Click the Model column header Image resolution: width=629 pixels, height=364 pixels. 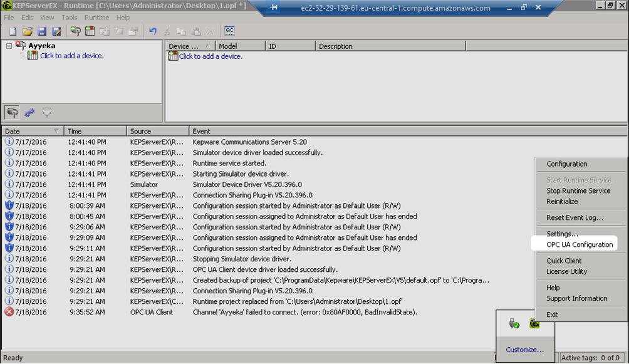[x=241, y=46]
